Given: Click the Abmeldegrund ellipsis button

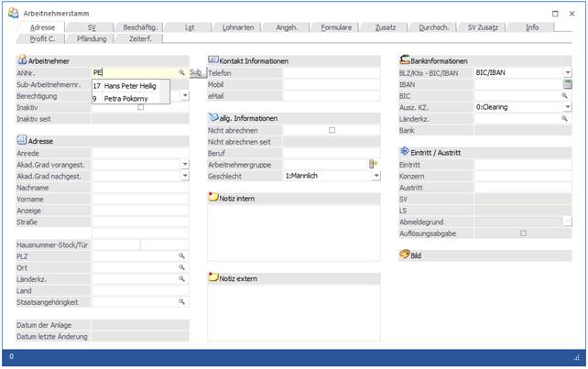Looking at the screenshot, I should pos(567,222).
